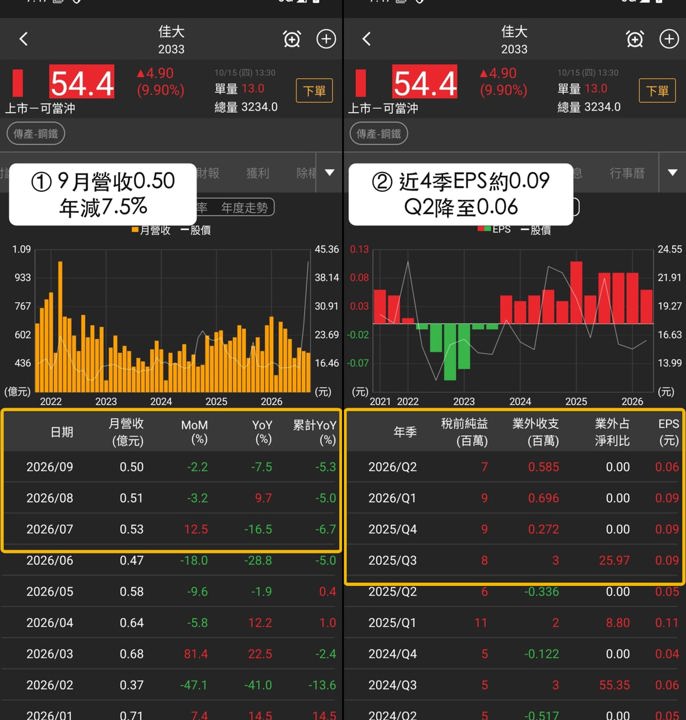Tap the 下單 order button on revenue screen
The image size is (686, 720).
pos(315,91)
